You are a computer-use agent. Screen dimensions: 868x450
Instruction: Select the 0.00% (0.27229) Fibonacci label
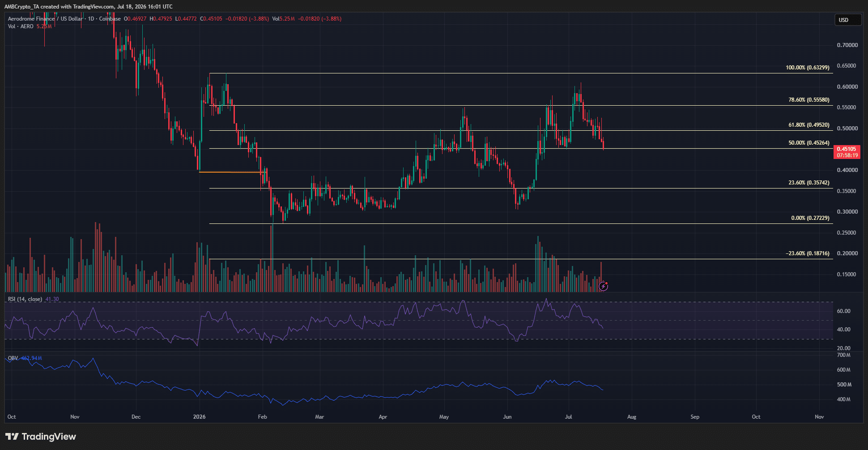point(810,218)
